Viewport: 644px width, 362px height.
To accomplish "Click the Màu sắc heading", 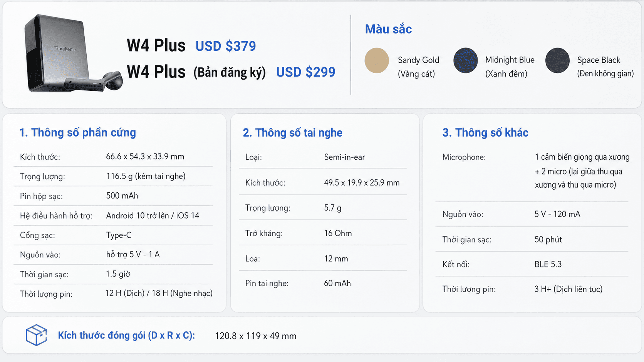I will point(388,29).
